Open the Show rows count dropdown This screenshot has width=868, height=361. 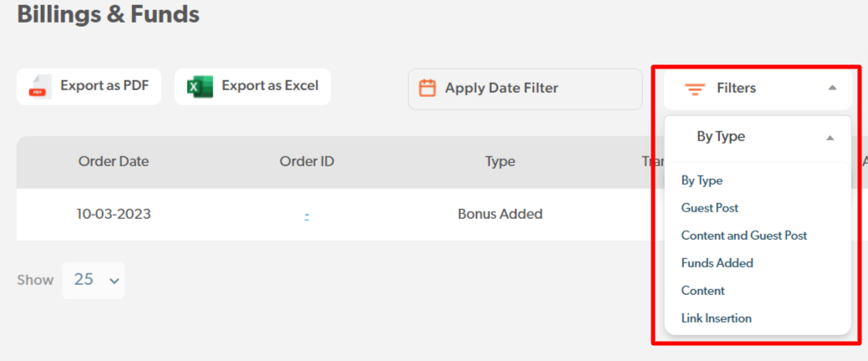94,281
